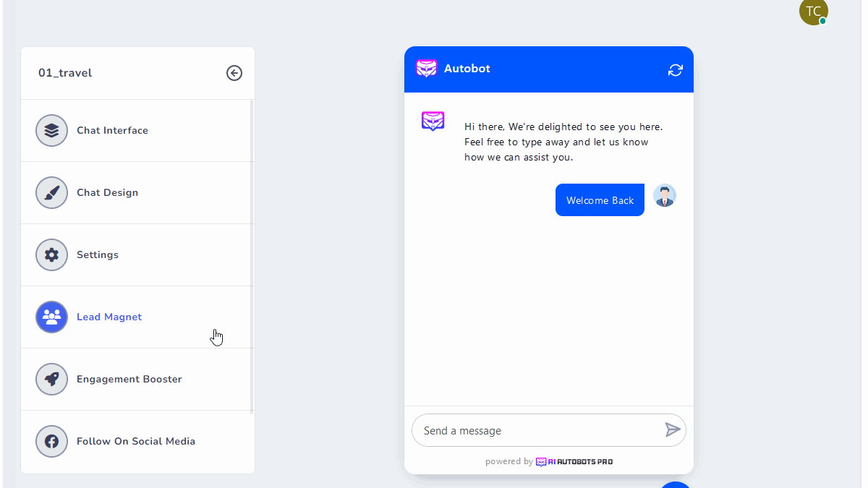Refresh the Autobot chat conversation

point(675,70)
